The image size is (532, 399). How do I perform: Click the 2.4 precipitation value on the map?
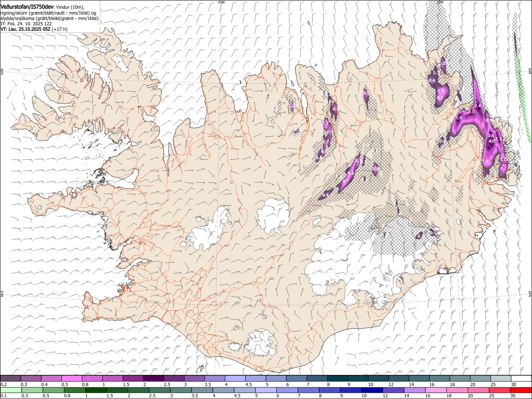click(x=478, y=106)
